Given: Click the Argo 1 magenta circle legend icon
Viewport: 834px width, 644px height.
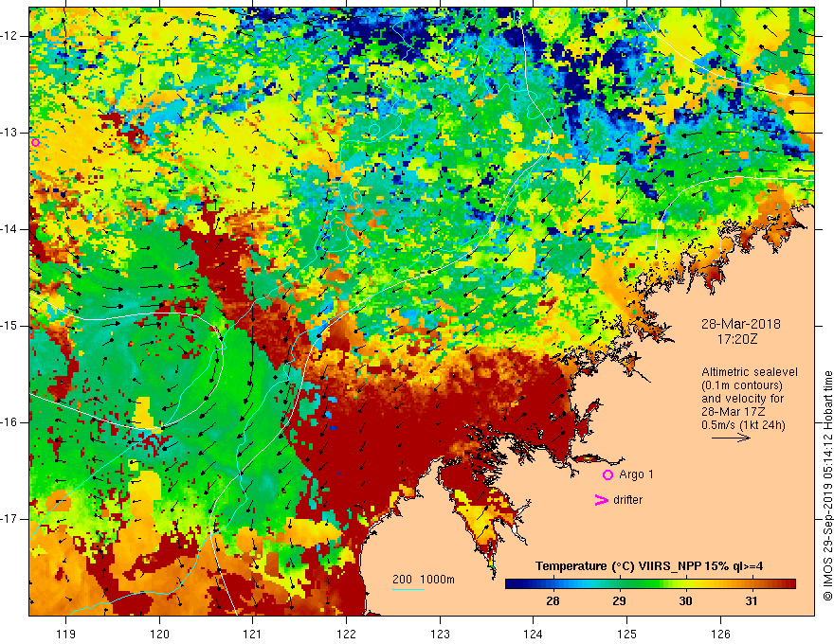Looking at the screenshot, I should [x=607, y=475].
